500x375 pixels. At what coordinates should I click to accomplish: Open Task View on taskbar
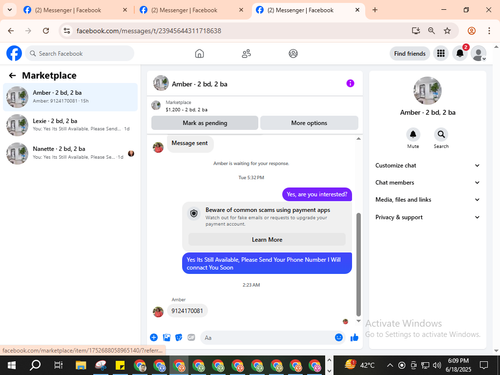pyautogui.click(x=58, y=365)
